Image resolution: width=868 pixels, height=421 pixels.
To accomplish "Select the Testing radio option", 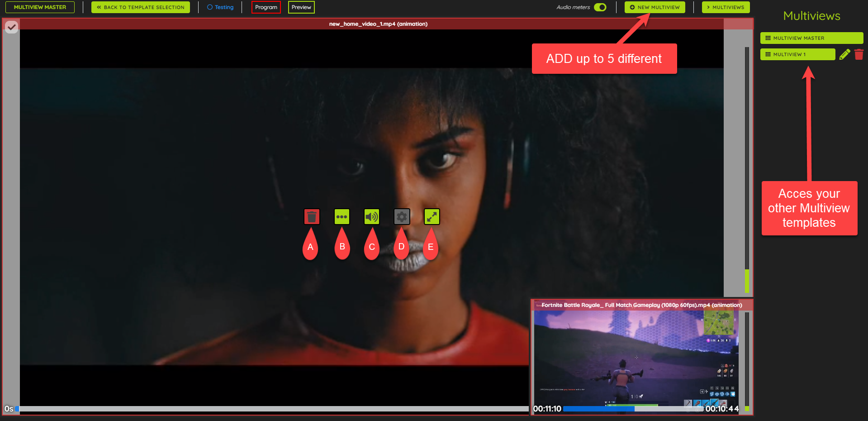I will point(220,7).
